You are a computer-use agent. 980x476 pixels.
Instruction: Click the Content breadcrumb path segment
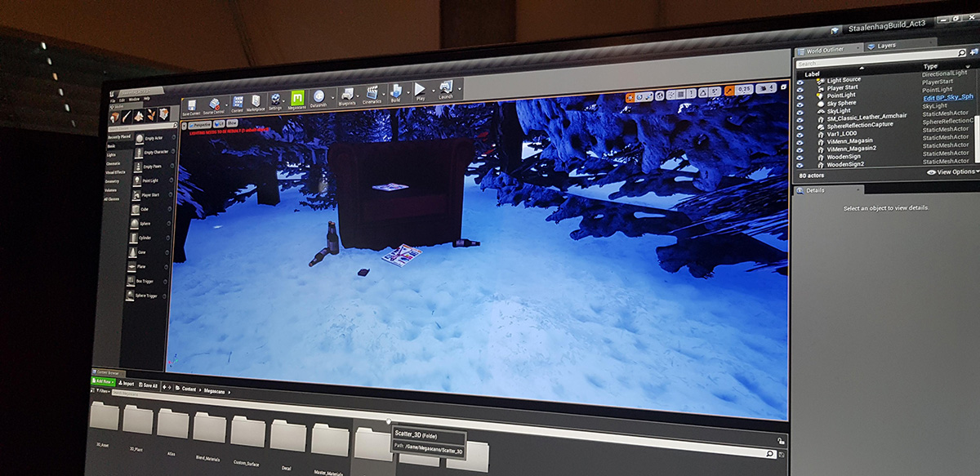click(189, 389)
